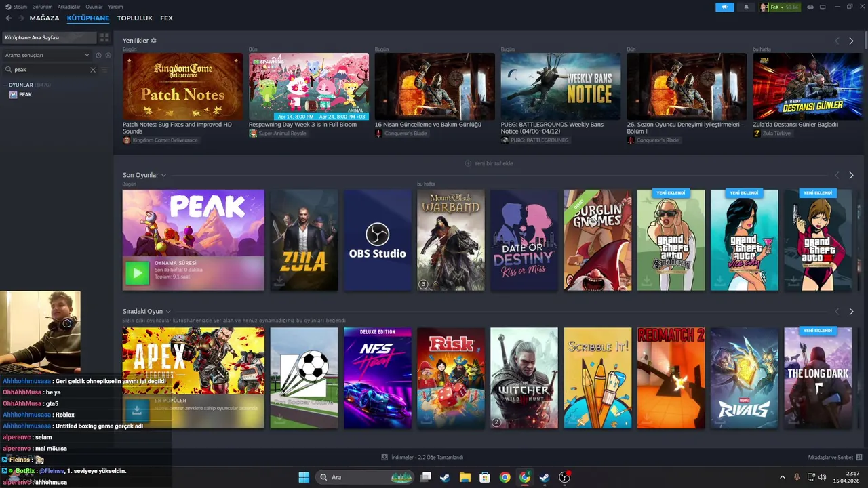868x488 pixels.
Task: Click 'Yeni bir raf ekle' link
Action: pyautogui.click(x=489, y=163)
